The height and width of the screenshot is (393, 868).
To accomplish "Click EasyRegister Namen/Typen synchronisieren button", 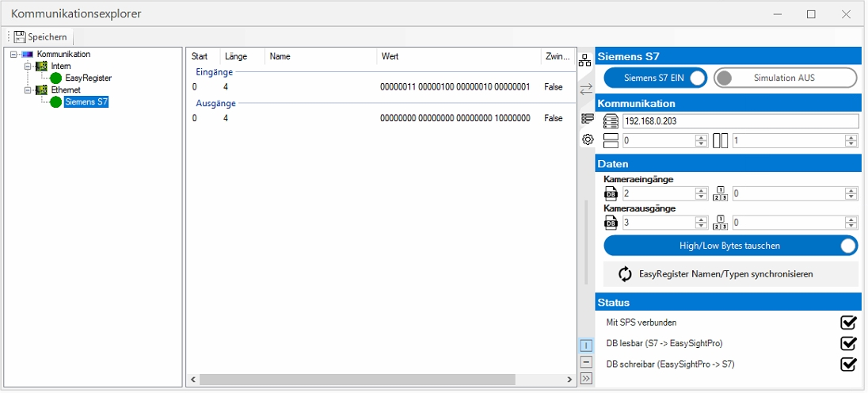I will 730,274.
